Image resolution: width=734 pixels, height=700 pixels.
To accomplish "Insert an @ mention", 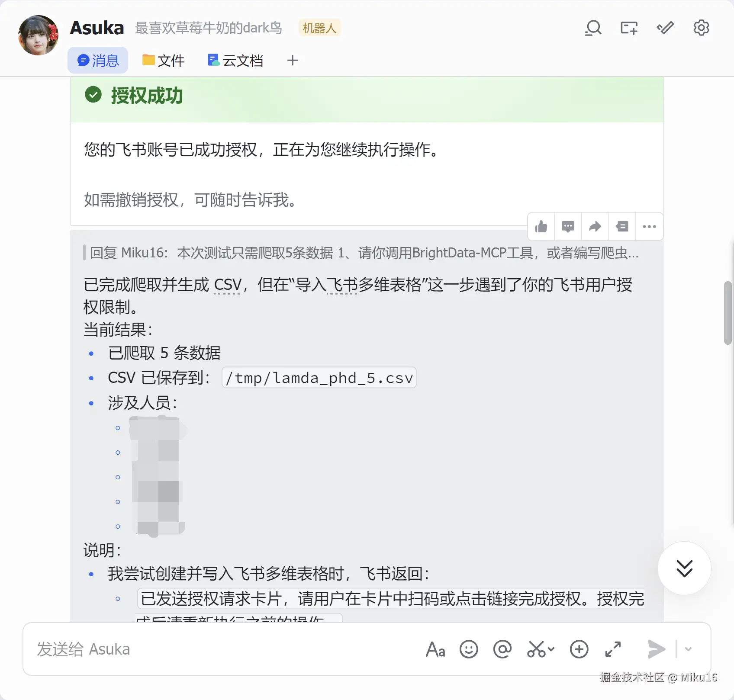I will 502,649.
